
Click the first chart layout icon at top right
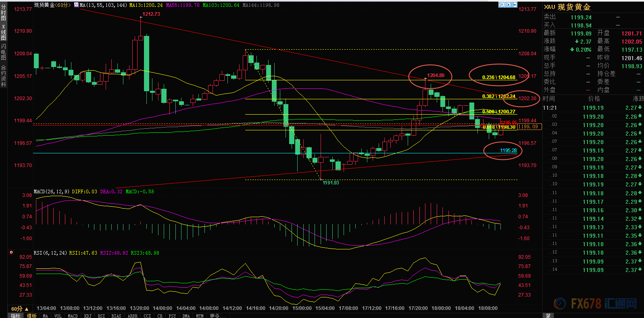[x=502, y=5]
